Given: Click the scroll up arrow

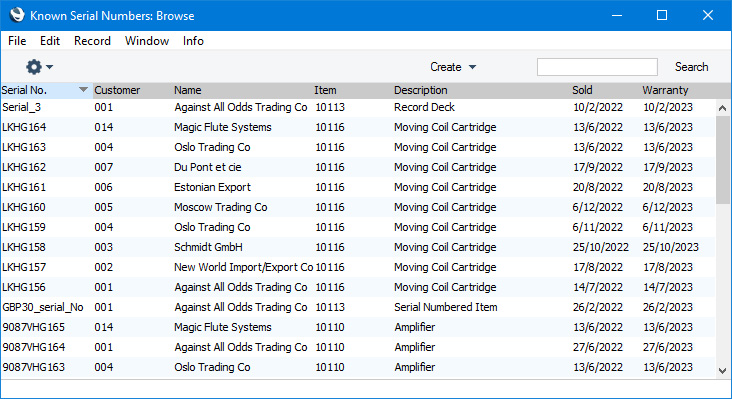Looking at the screenshot, I should pos(723,108).
